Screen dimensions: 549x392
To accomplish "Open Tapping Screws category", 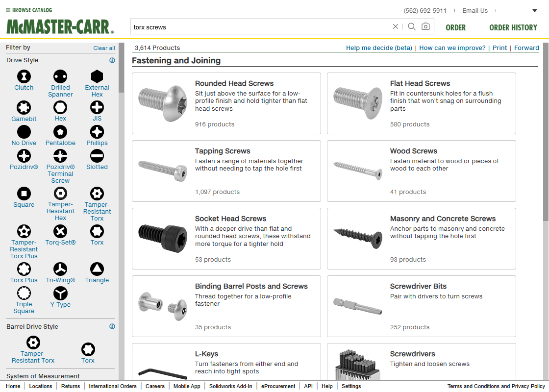I will 226,171.
